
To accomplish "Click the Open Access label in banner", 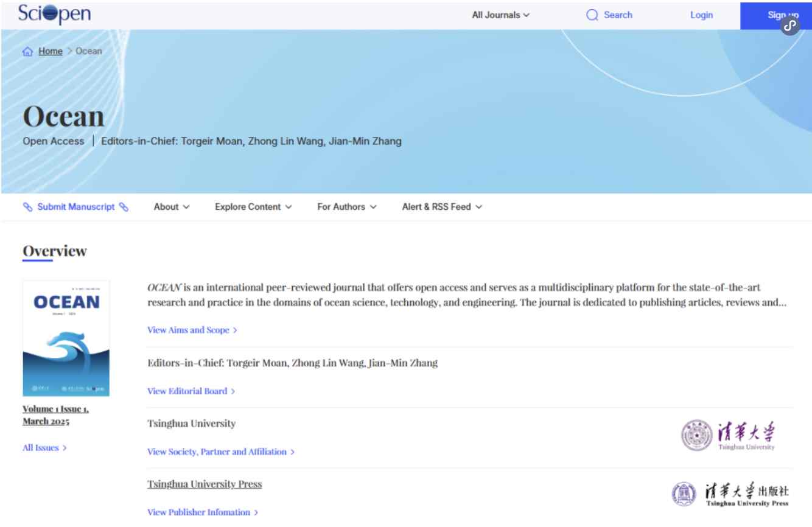I will 54,142.
